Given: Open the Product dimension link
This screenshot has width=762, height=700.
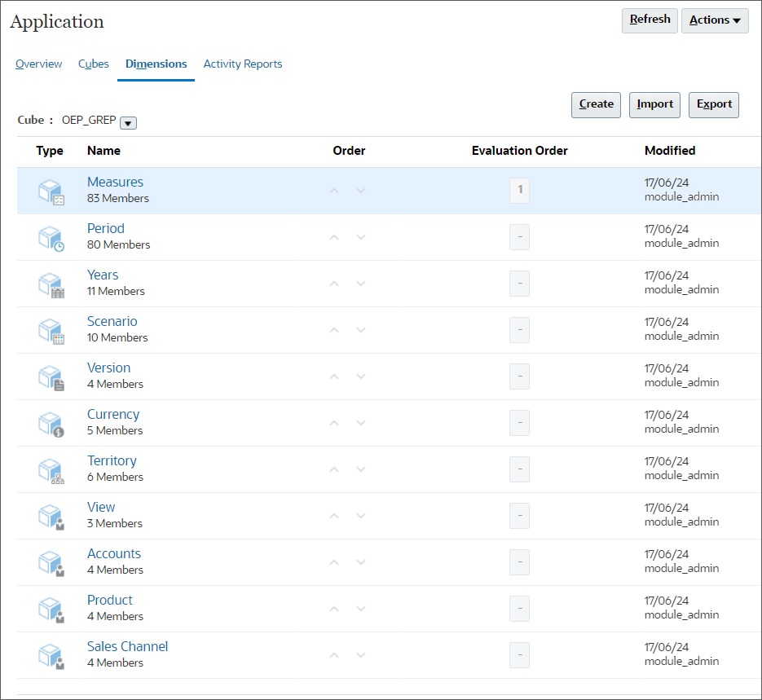Looking at the screenshot, I should tap(110, 600).
